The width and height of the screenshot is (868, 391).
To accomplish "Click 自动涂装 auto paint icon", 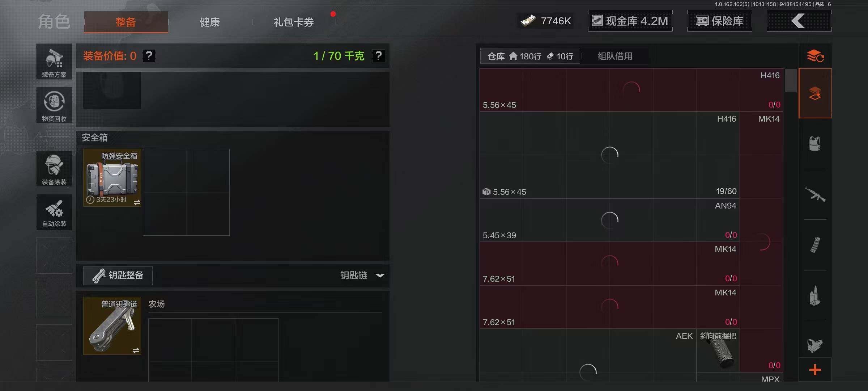I will click(54, 213).
